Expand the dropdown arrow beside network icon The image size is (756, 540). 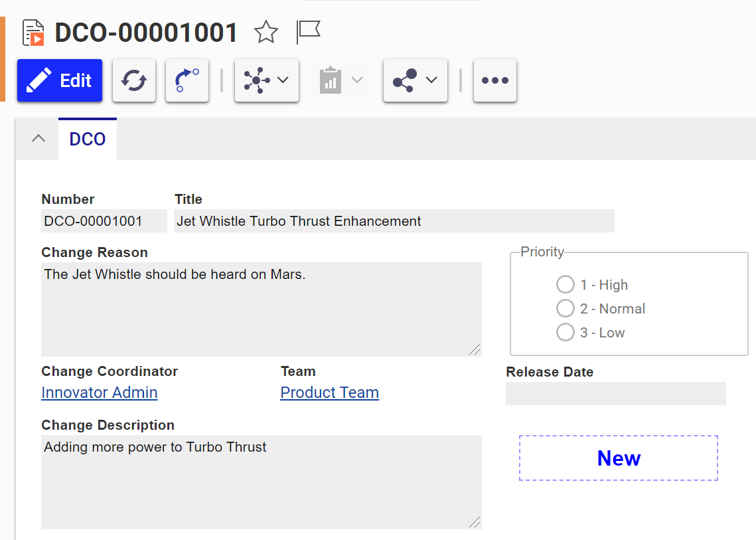283,80
